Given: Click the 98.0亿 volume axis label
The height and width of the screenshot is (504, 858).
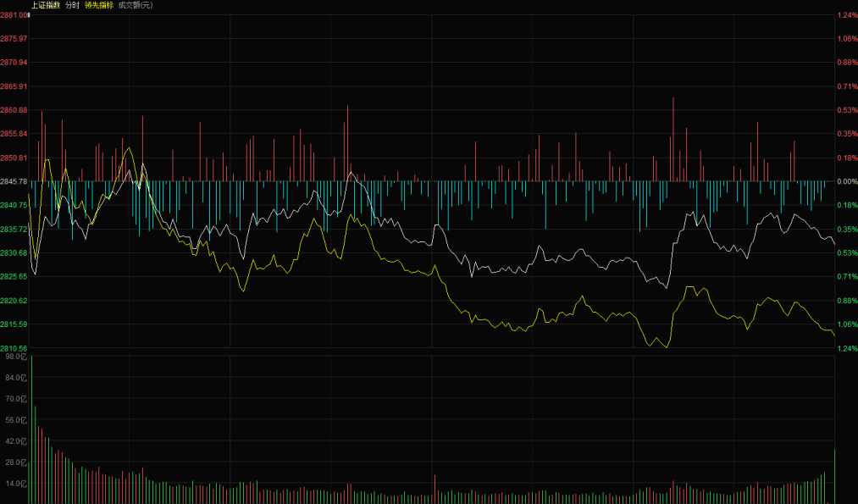Looking at the screenshot, I should [x=16, y=357].
